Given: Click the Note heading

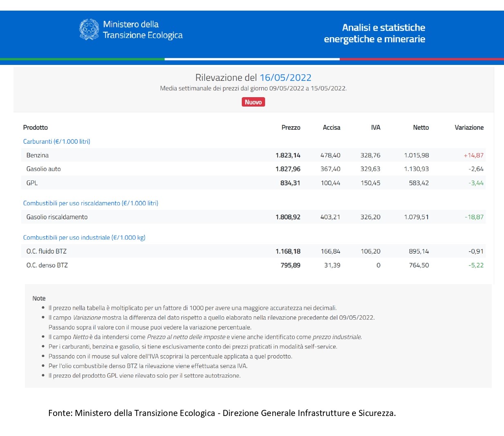Looking at the screenshot, I should [x=39, y=298].
